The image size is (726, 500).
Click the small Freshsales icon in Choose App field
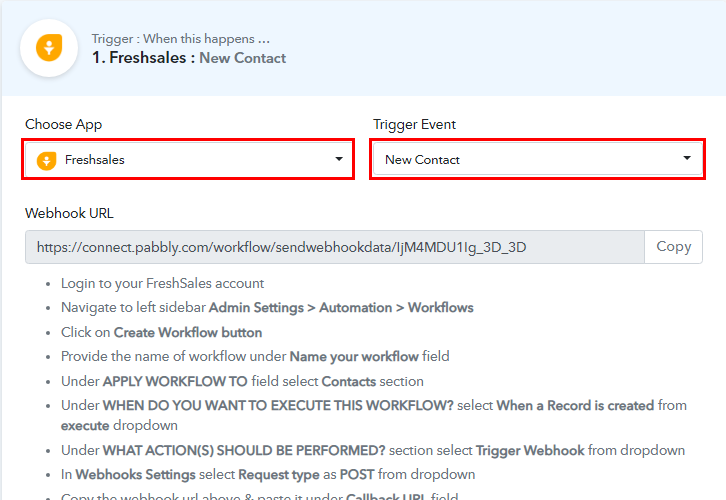46,160
